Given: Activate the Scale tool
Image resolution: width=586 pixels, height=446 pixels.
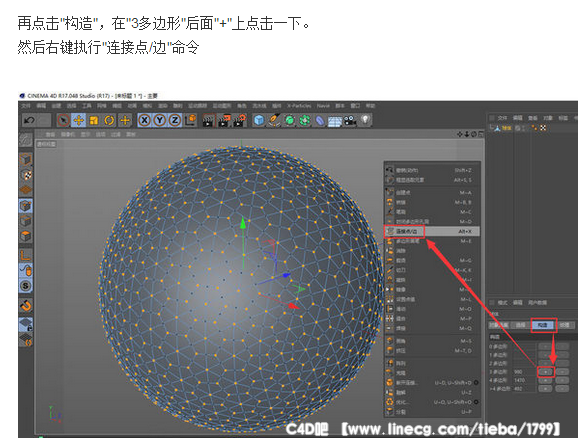Looking at the screenshot, I should tap(94, 120).
